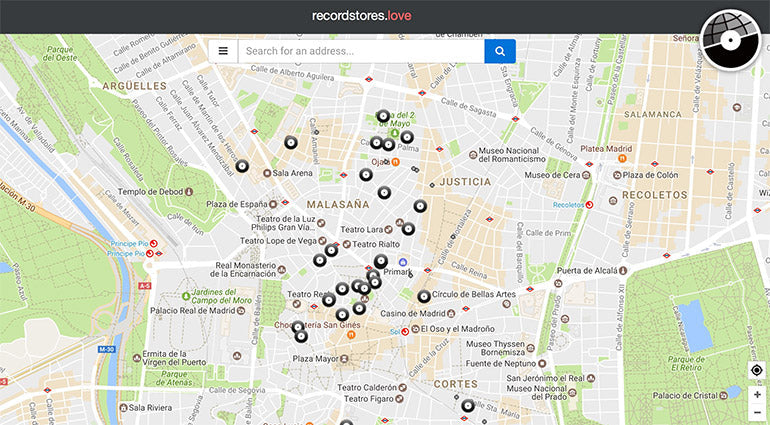Select the Príncipe Pío station label
This screenshot has width=770, height=425.
[x=127, y=243]
